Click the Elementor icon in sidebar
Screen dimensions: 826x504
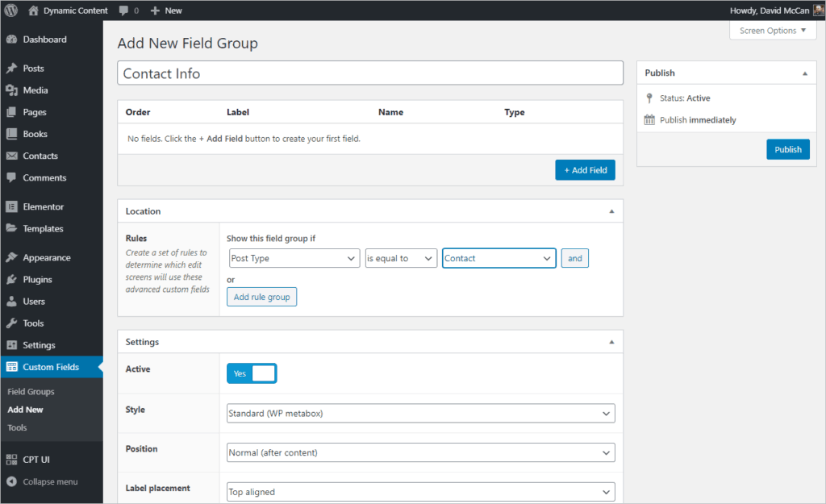tap(11, 206)
